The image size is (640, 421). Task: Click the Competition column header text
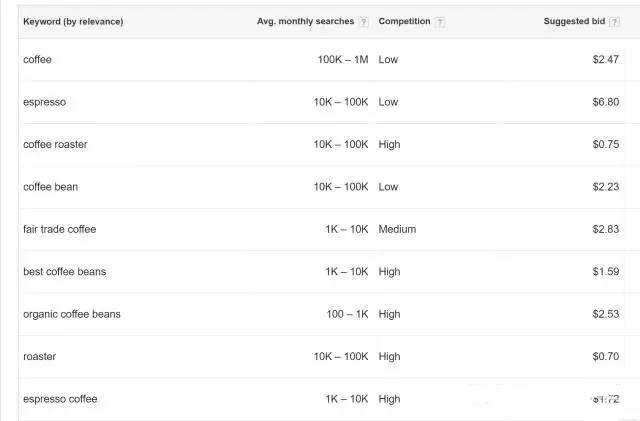point(405,22)
